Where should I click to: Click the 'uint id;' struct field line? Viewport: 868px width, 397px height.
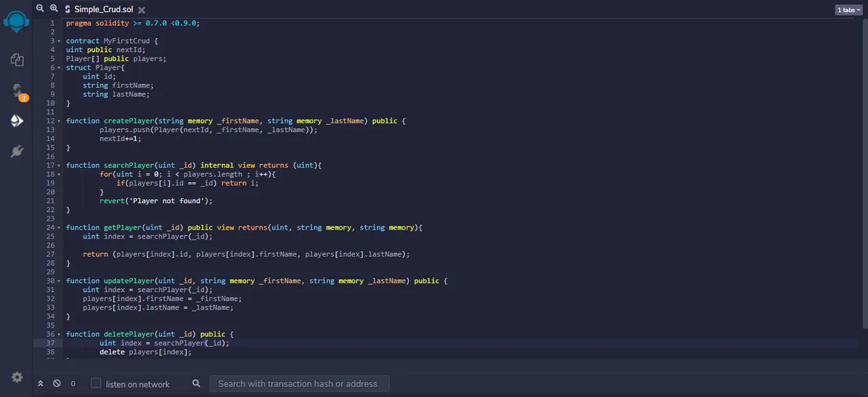(100, 77)
